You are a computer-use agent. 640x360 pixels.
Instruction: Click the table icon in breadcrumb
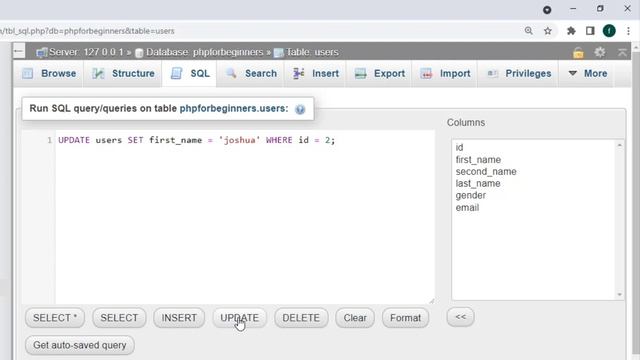pyautogui.click(x=278, y=53)
